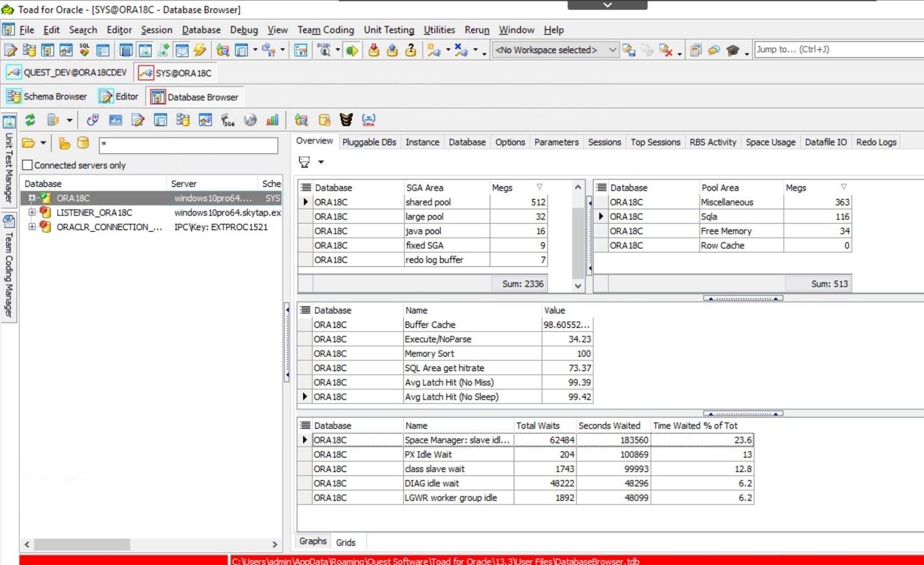Click the lightning bolt toolbar icon
Image resolution: width=924 pixels, height=565 pixels.
200,50
